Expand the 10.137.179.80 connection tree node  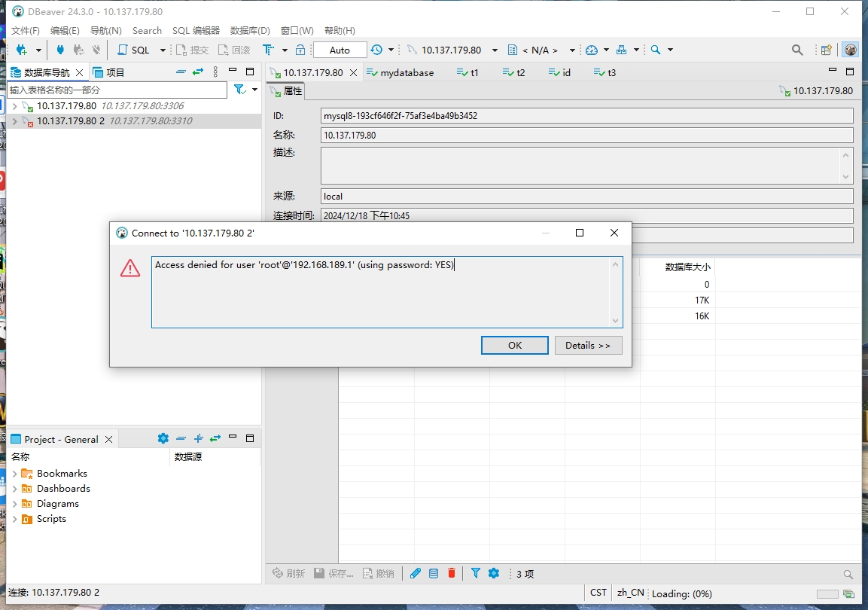[14, 106]
